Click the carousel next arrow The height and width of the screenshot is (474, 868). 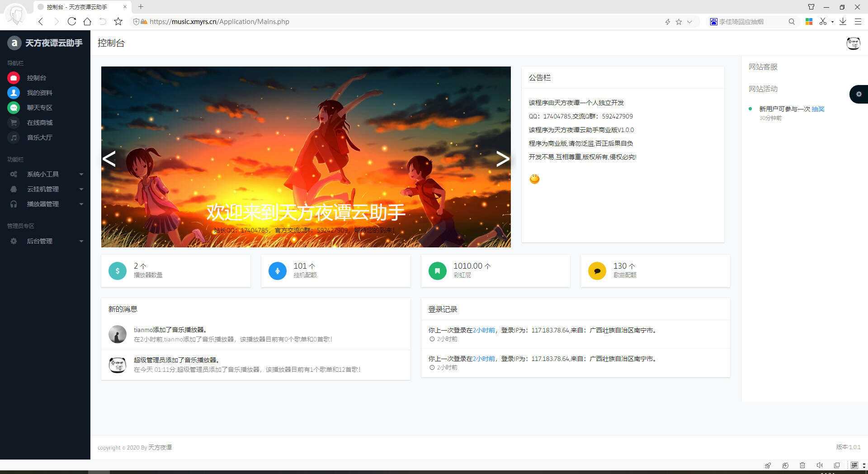(503, 158)
